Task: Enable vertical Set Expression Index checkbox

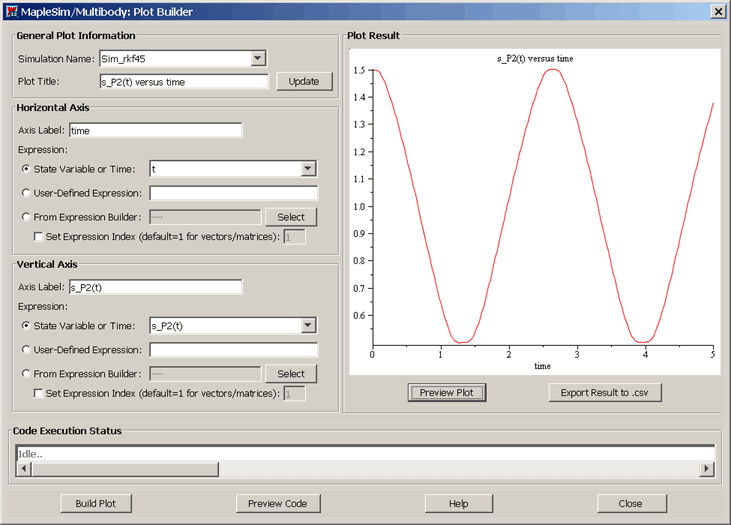Action: click(x=39, y=393)
